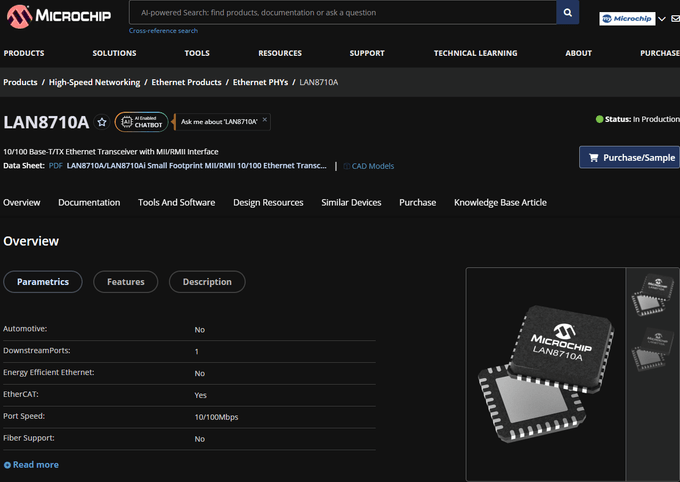
Task: Focus the AI-powered search field
Action: pyautogui.click(x=343, y=13)
